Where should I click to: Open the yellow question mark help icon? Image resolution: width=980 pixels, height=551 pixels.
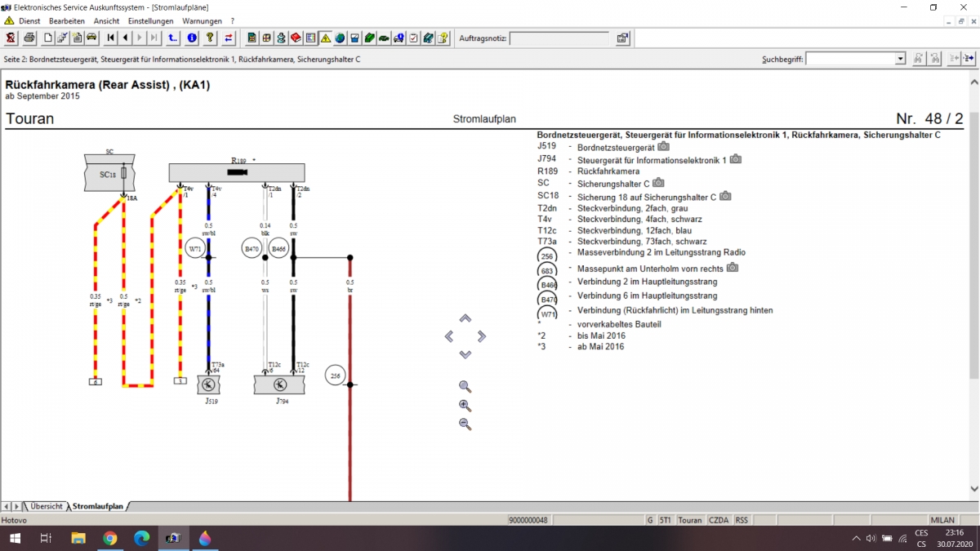coord(210,38)
